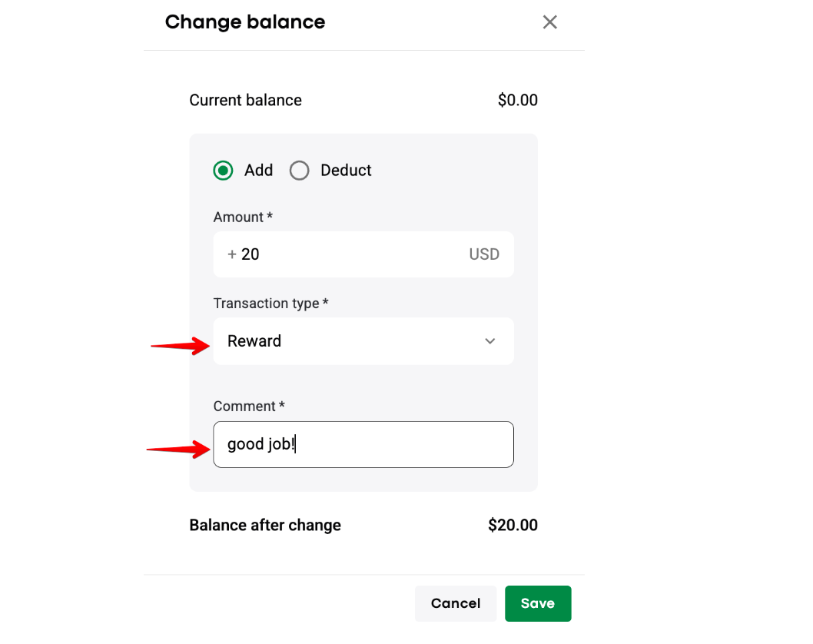Screen dimensions: 813x644
Task: Click the plus sign before the amount
Action: point(231,254)
